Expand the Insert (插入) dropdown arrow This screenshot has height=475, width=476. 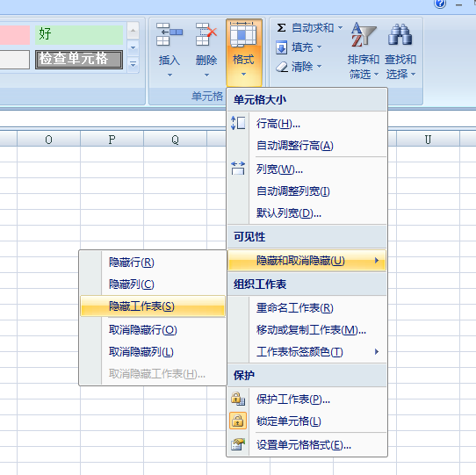point(169,75)
